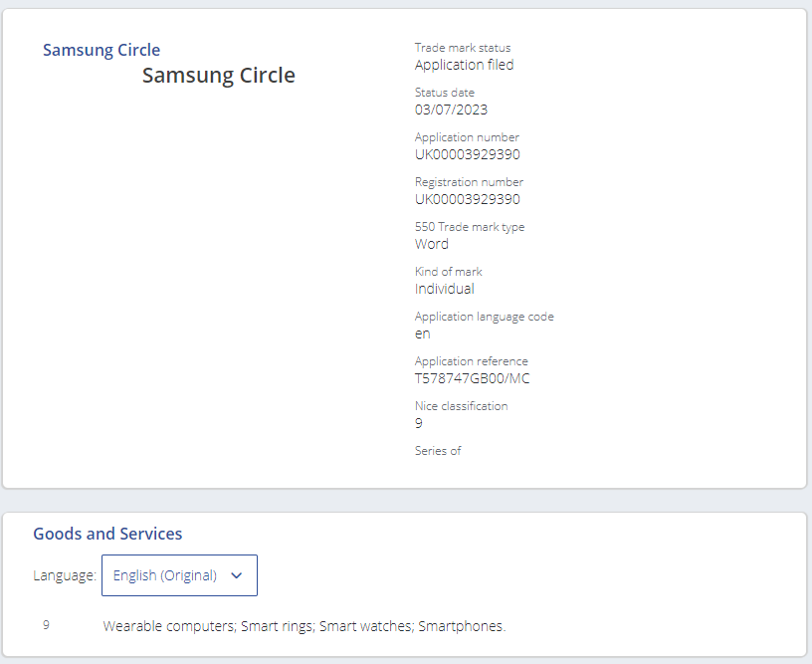Click the blue Samsung Circle heading

coord(101,50)
